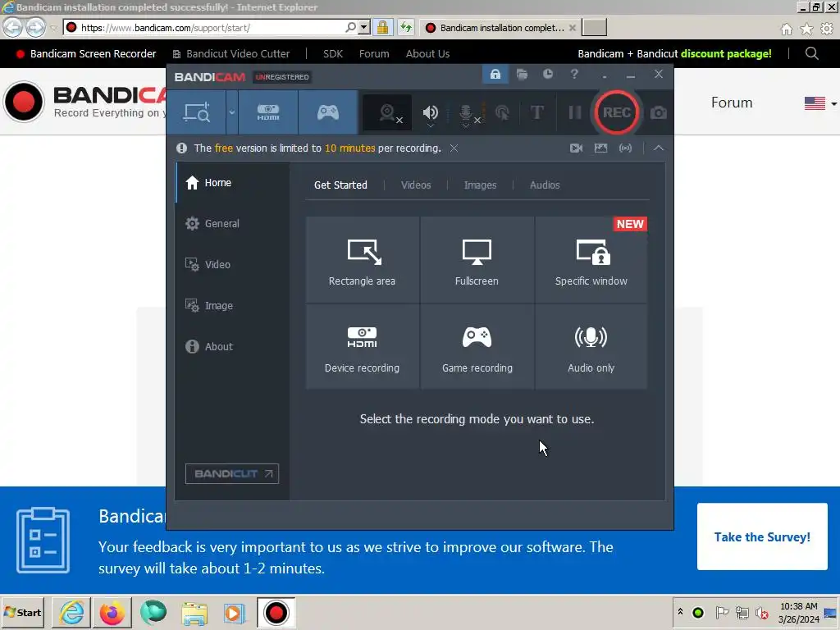
Task: Click Bandicam icon in taskbar
Action: [x=276, y=612]
